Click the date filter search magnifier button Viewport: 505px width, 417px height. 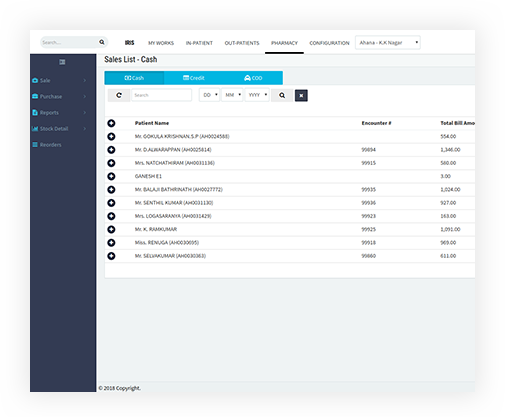[x=282, y=95]
